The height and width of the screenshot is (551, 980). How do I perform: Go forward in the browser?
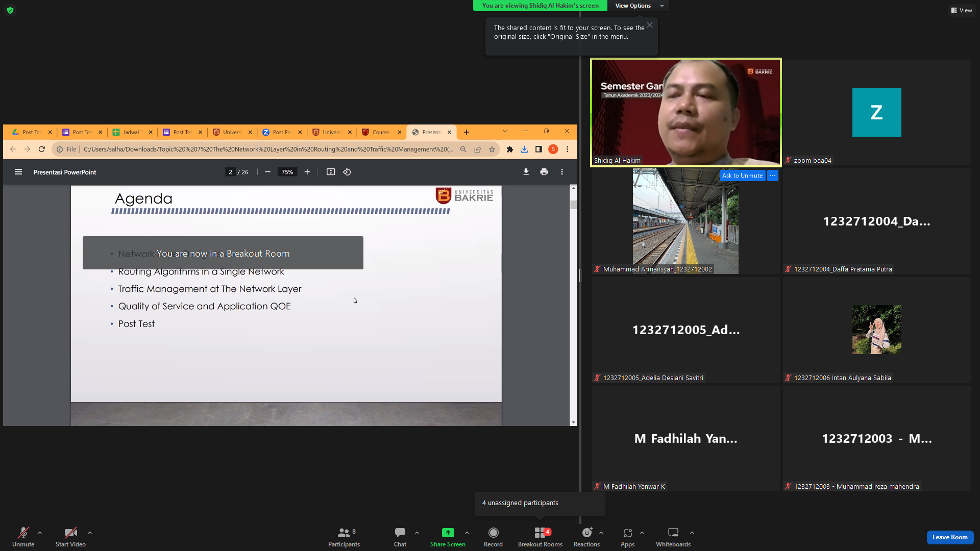pyautogui.click(x=27, y=149)
